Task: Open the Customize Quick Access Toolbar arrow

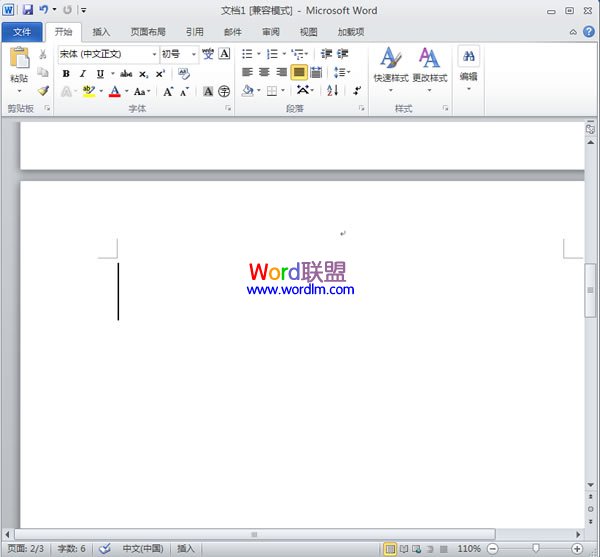Action: coord(83,10)
